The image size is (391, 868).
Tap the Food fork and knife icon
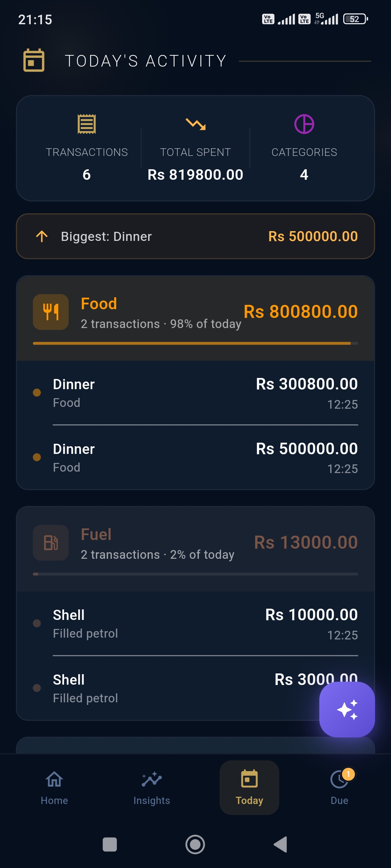51,312
